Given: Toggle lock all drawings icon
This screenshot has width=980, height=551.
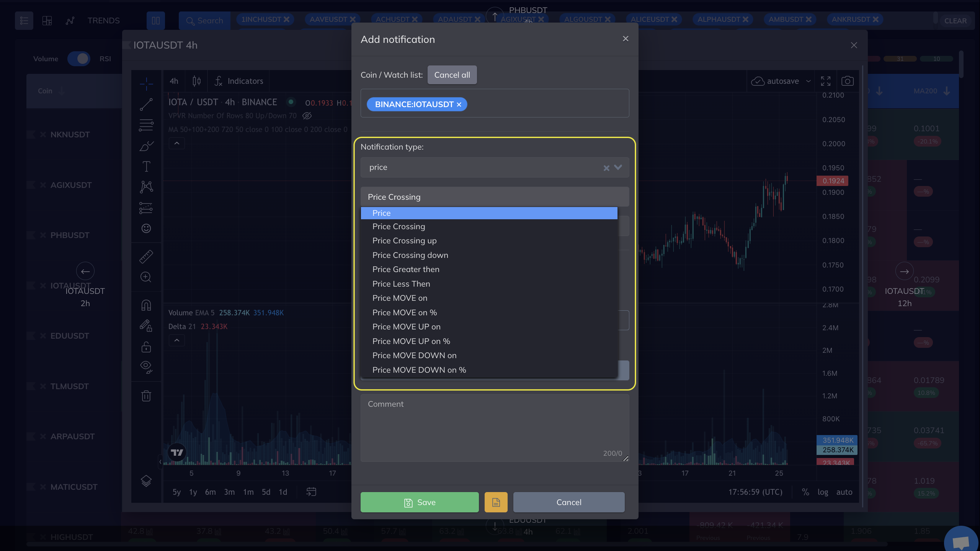Looking at the screenshot, I should (146, 347).
